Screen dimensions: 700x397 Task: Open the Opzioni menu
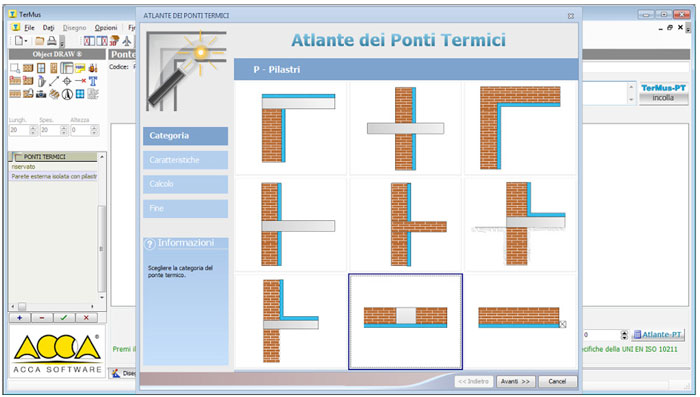(x=106, y=28)
